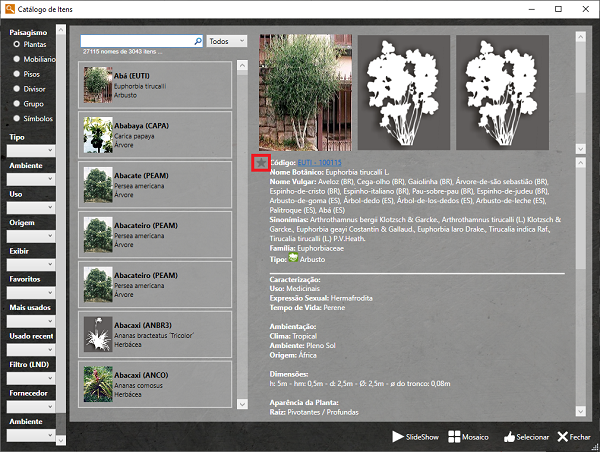The image size is (600, 452).
Task: Select the Abacate (PEAM) list item
Action: coord(155,185)
